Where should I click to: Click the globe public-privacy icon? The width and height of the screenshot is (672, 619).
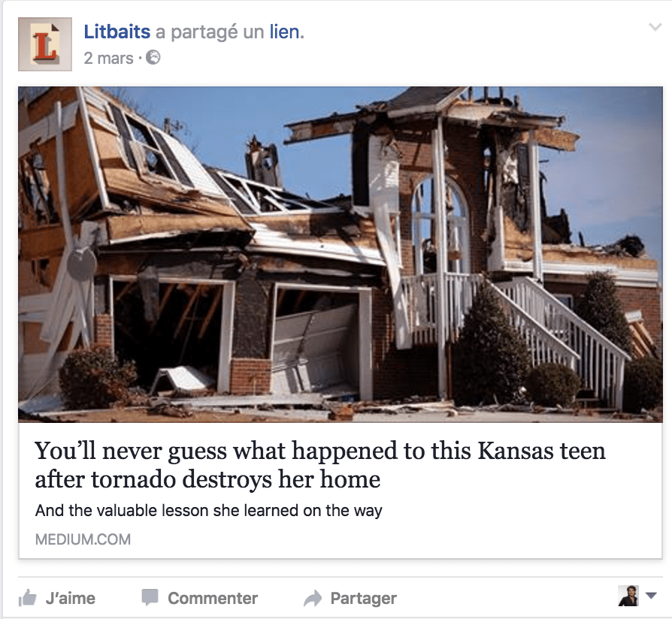pyautogui.click(x=153, y=57)
